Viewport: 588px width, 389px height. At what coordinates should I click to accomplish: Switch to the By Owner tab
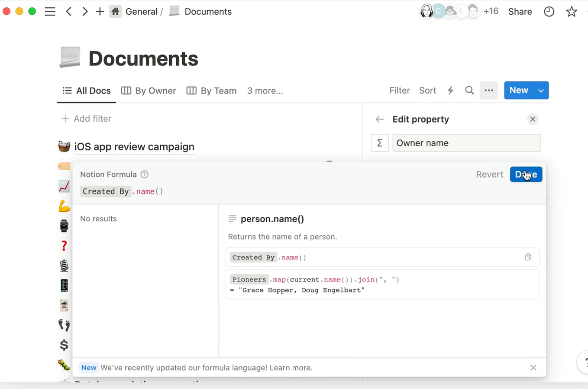(x=149, y=91)
